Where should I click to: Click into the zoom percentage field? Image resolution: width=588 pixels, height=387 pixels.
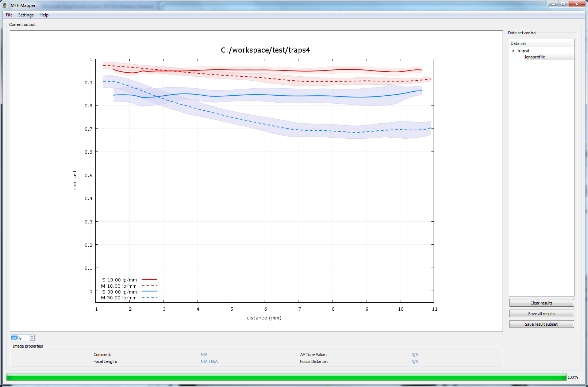click(20, 338)
